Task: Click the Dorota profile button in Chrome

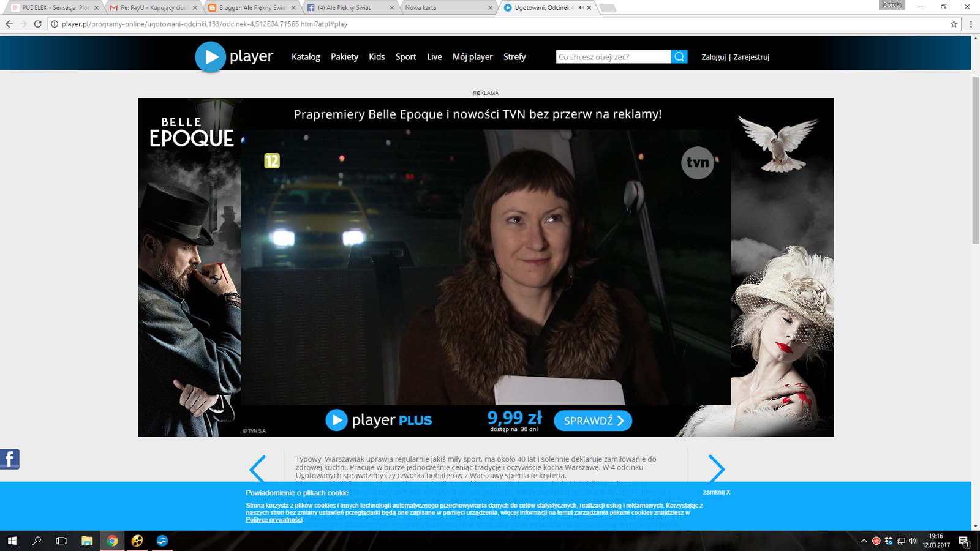Action: click(892, 5)
